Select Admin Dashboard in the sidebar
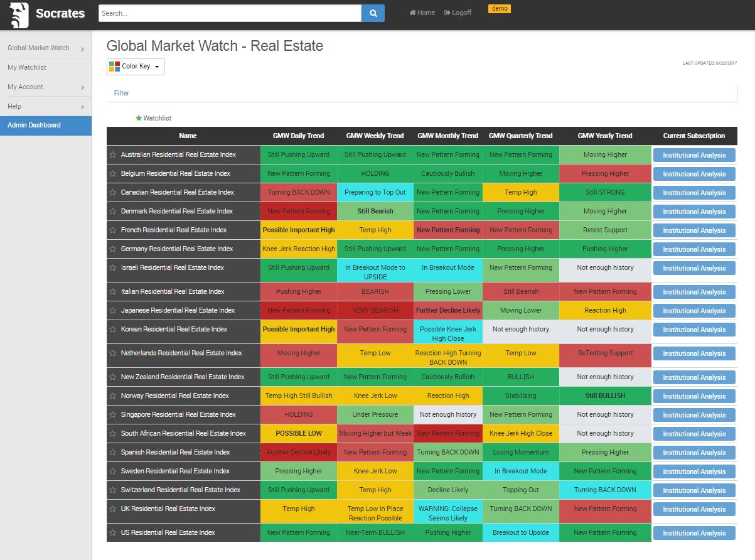 point(35,125)
